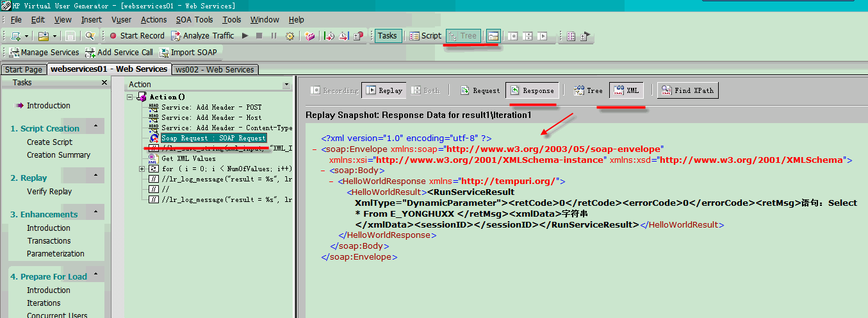868x318 pixels.
Task: Open the Window menu
Action: 265,20
